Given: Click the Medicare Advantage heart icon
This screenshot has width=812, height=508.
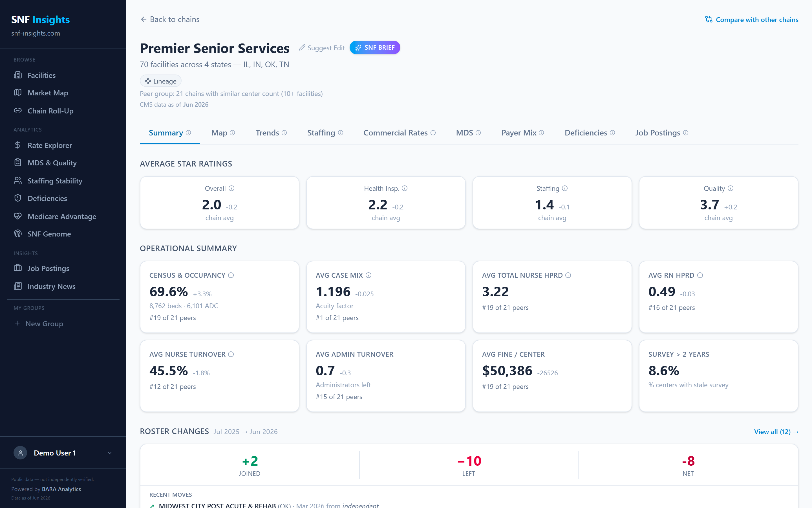Looking at the screenshot, I should (18, 216).
